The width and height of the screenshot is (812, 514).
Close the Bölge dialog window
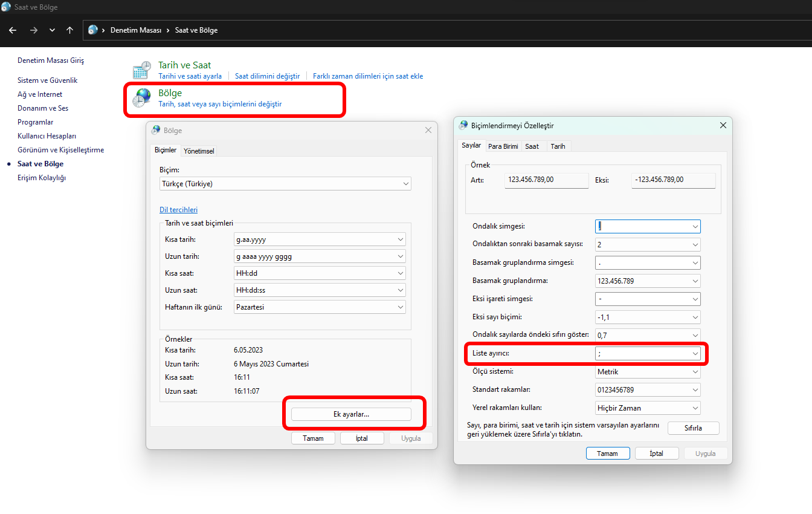pyautogui.click(x=428, y=130)
